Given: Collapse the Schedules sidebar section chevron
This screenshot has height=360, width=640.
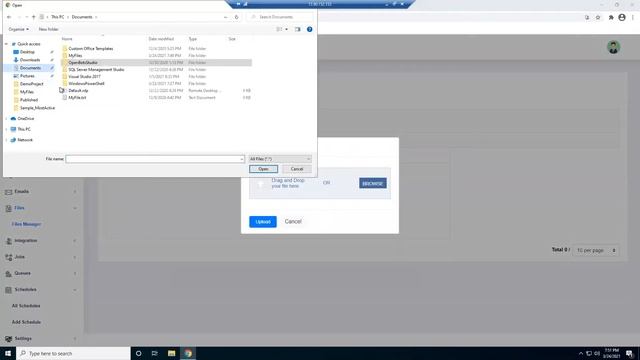Looking at the screenshot, I should (x=75, y=290).
